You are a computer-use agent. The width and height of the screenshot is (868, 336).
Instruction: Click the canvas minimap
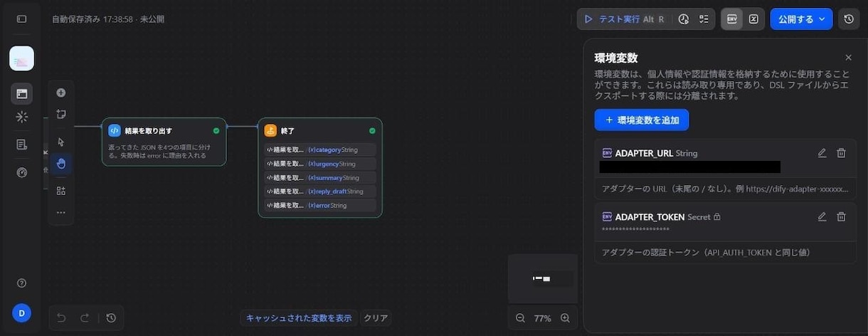coord(543,278)
